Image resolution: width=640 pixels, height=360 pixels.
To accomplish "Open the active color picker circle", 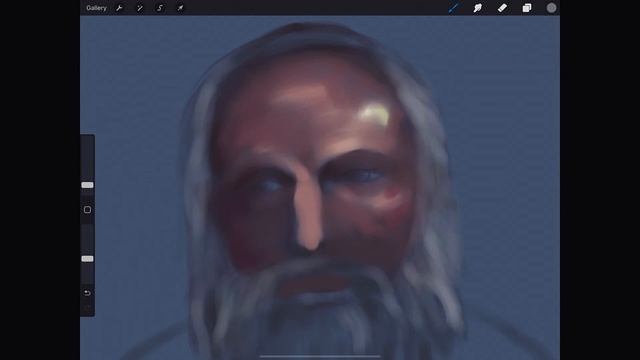I will click(551, 8).
